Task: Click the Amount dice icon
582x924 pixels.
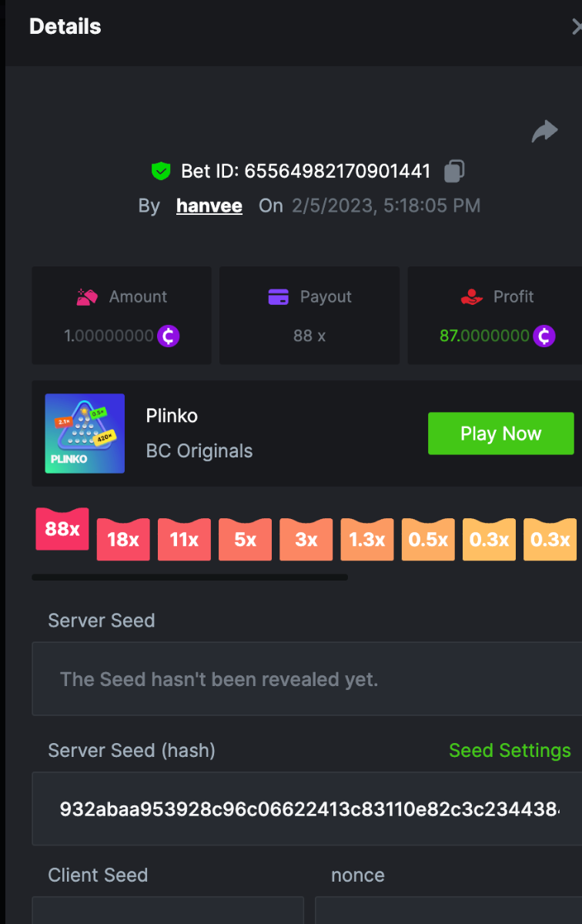Action: (x=87, y=296)
